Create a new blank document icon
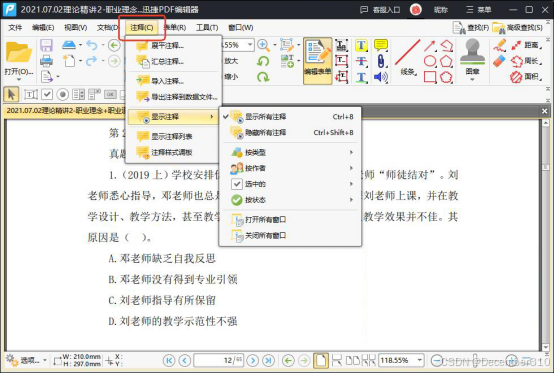 click(x=69, y=61)
